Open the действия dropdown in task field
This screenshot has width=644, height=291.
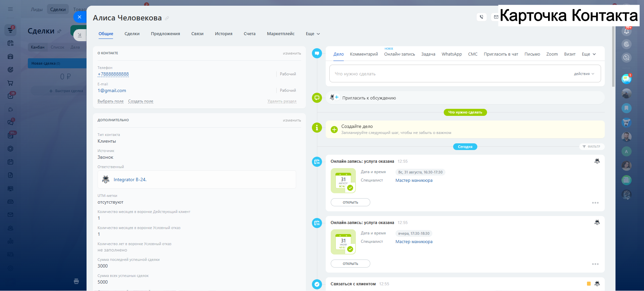click(584, 74)
